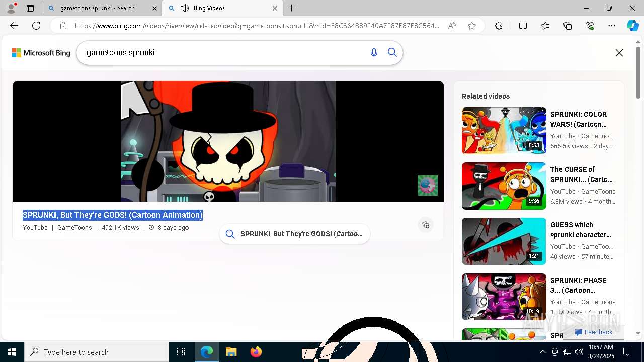Click the Bing search magnifier button
The image size is (644, 362).
coord(392,53)
